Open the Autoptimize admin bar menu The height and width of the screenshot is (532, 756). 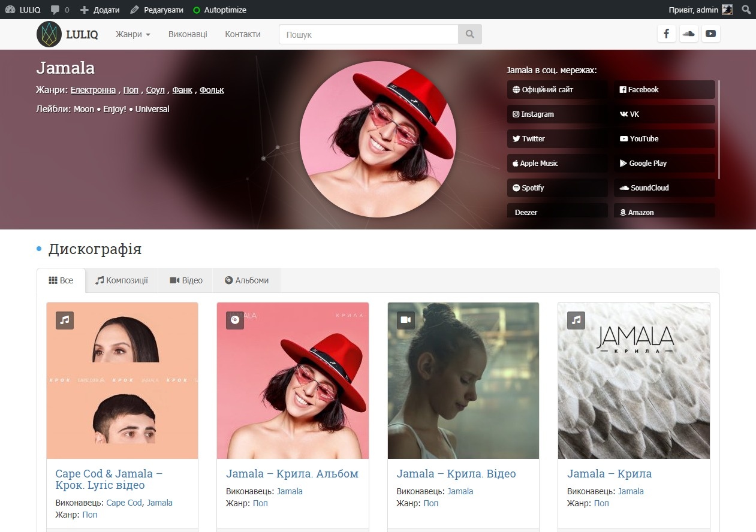219,10
